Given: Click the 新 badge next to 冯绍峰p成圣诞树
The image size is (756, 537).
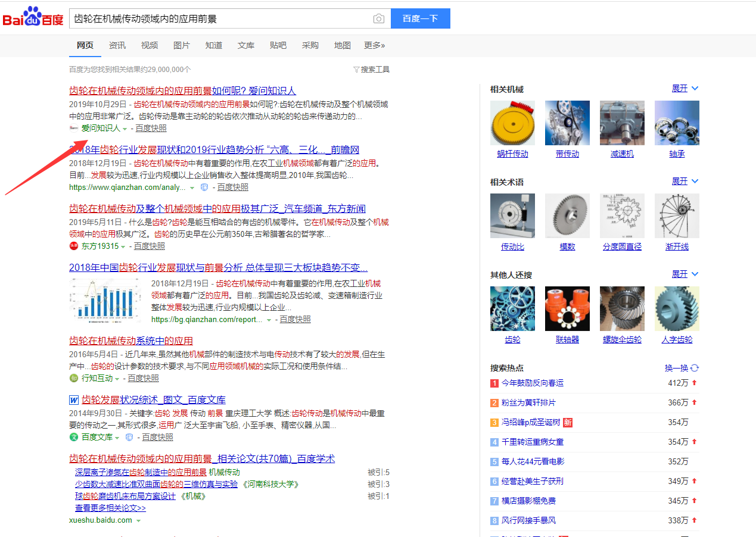Looking at the screenshot, I should coord(567,423).
